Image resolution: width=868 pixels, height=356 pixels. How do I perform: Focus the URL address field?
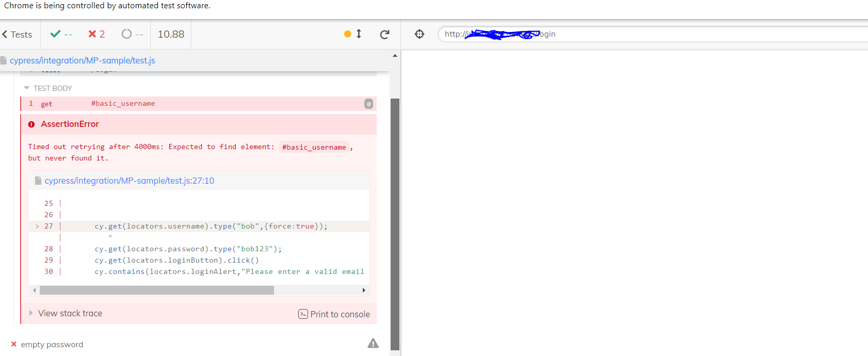click(x=653, y=34)
